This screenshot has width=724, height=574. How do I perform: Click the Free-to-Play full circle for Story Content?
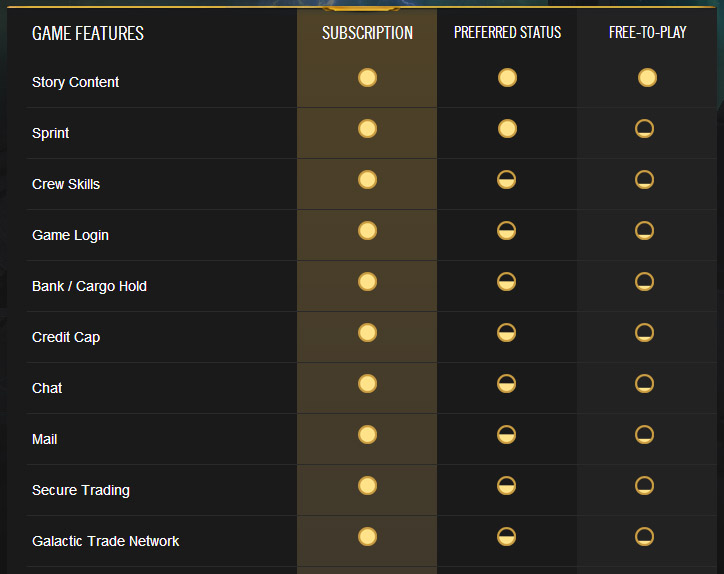coord(647,78)
